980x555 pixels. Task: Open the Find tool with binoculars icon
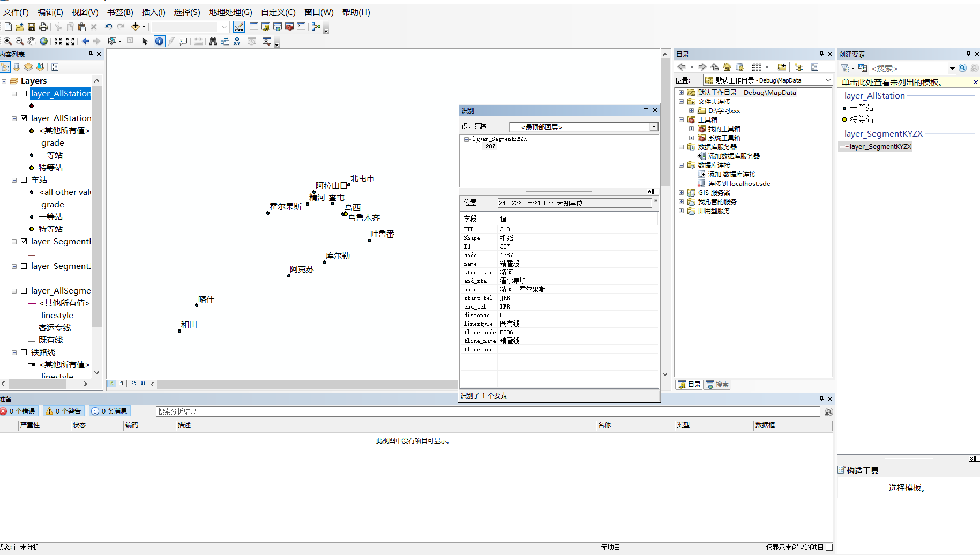click(213, 41)
